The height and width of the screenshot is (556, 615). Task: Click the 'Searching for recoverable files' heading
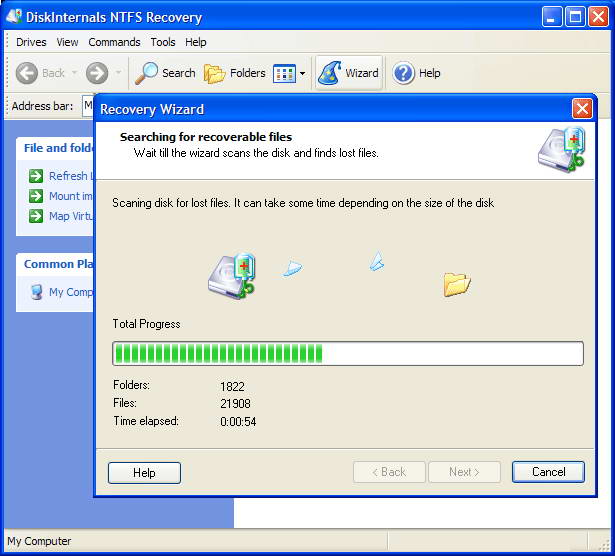coord(206,137)
